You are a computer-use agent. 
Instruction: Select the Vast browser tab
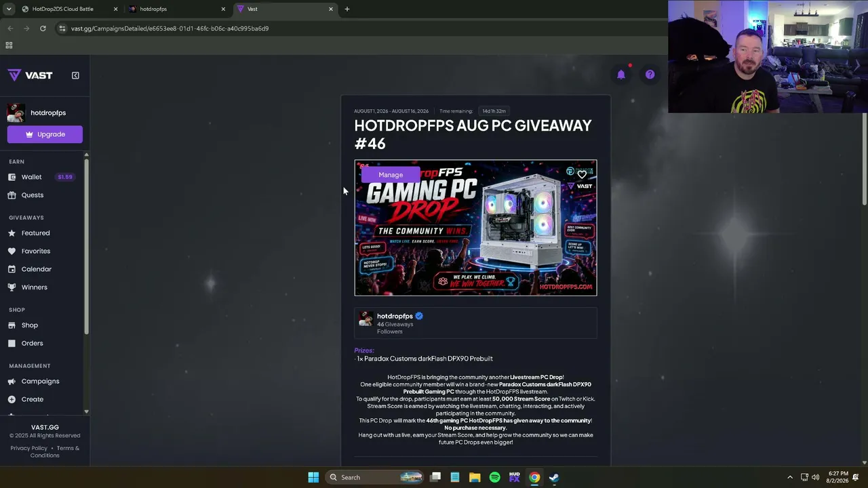[x=285, y=9]
